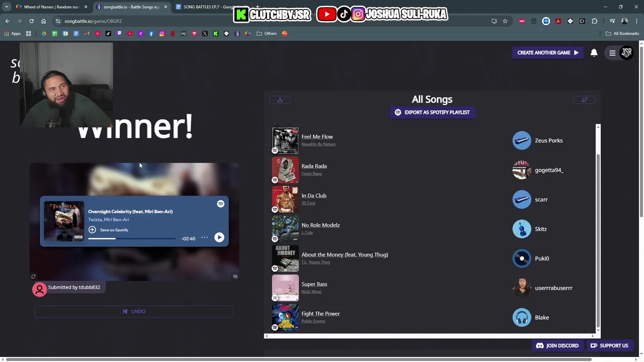Viewport: 644px width, 362px height.
Task: Click Puki0 player avatar
Action: [x=522, y=258]
